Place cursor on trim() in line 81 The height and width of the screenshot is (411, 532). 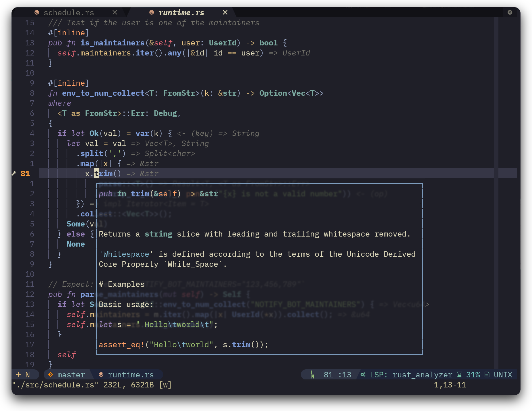[108, 174]
